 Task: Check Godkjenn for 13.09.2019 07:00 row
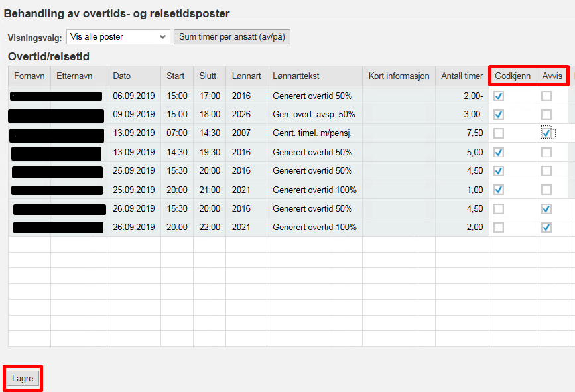[x=498, y=133]
